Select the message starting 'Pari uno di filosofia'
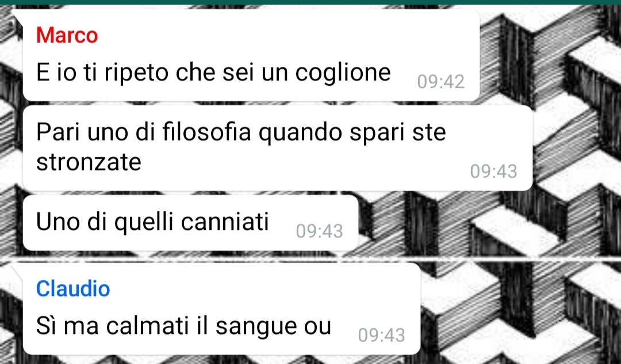Image resolution: width=621 pixels, height=364 pixels. point(278,148)
